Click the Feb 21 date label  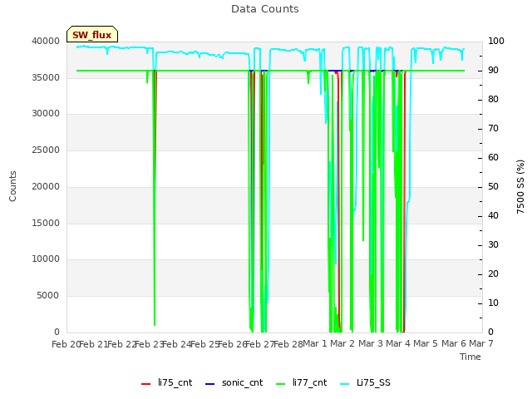[x=93, y=344]
